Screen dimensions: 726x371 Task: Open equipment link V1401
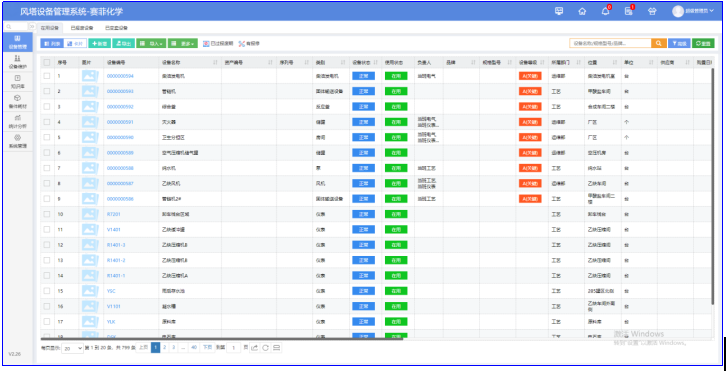[113, 229]
